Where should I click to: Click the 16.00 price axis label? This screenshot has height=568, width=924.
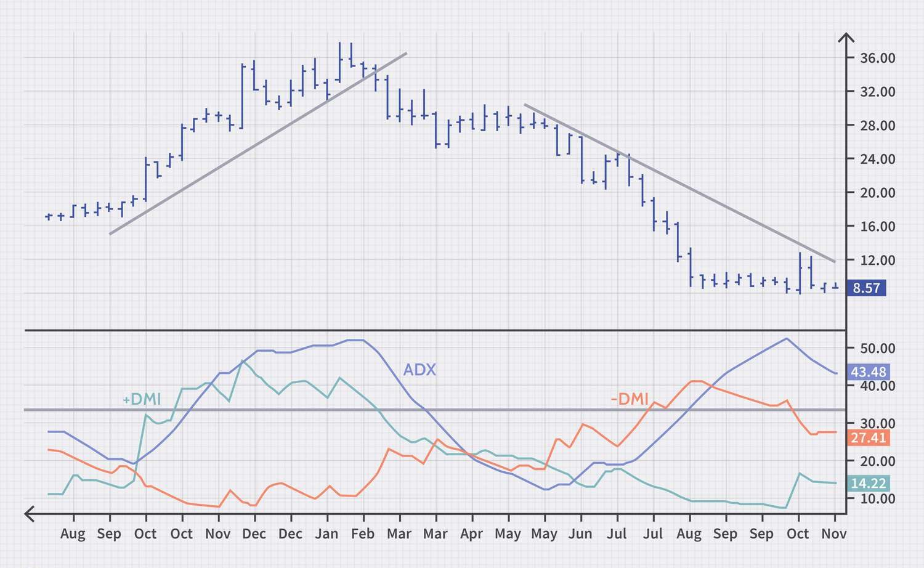pyautogui.click(x=878, y=227)
